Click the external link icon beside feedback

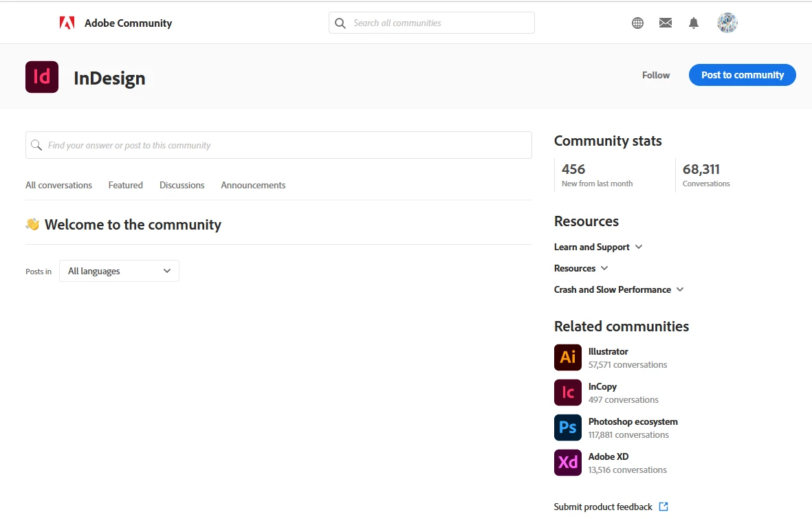pos(663,507)
